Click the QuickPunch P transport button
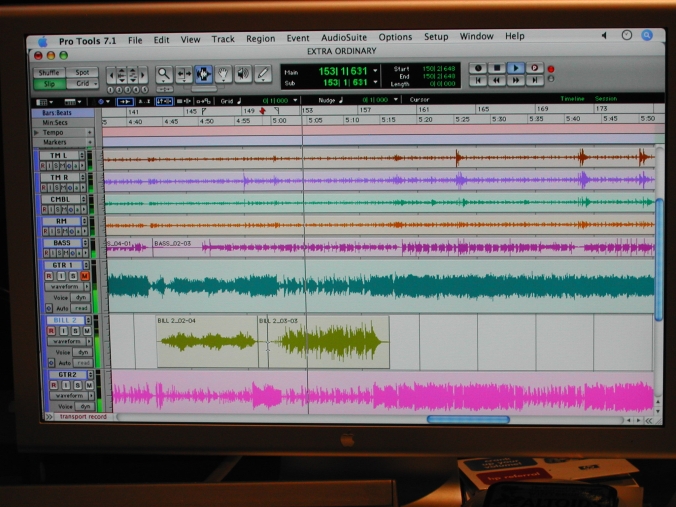 pos(535,68)
